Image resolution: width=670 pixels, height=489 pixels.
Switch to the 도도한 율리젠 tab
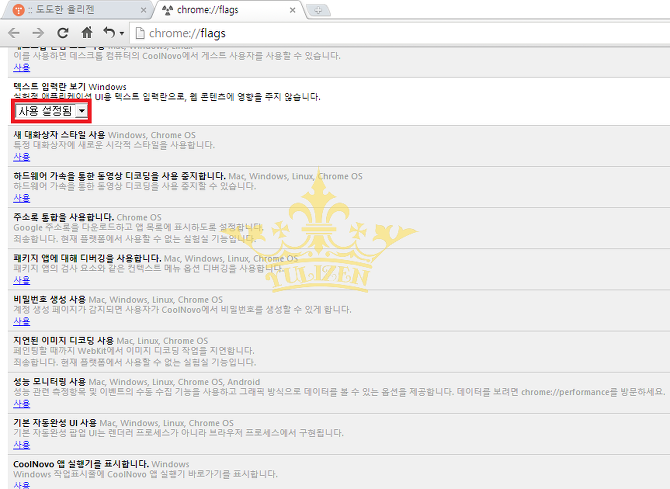click(x=77, y=10)
